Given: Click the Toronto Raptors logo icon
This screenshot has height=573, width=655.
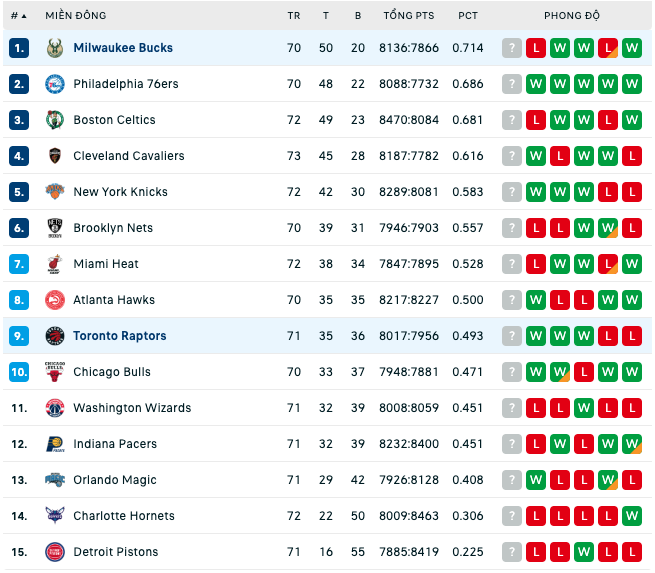Looking at the screenshot, I should click(55, 336).
